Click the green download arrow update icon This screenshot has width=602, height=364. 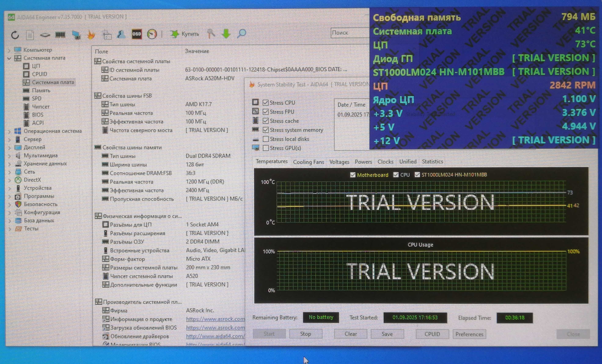[226, 33]
